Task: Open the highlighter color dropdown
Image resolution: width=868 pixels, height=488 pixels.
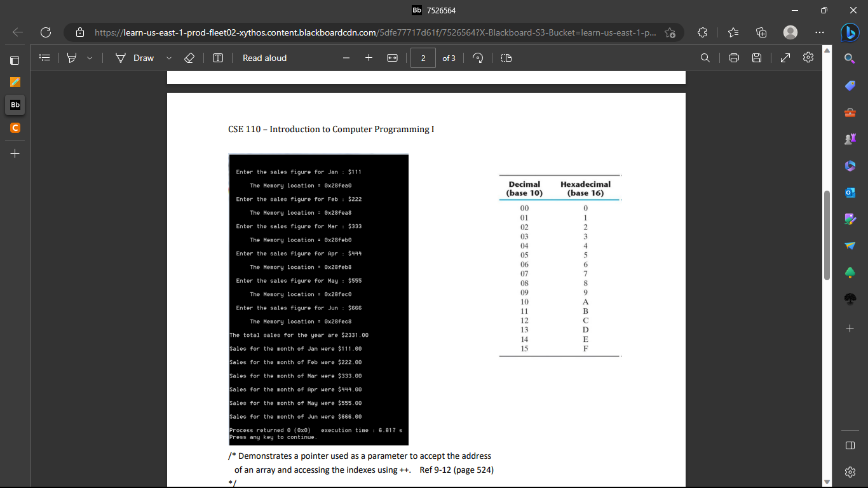Action: (x=88, y=58)
